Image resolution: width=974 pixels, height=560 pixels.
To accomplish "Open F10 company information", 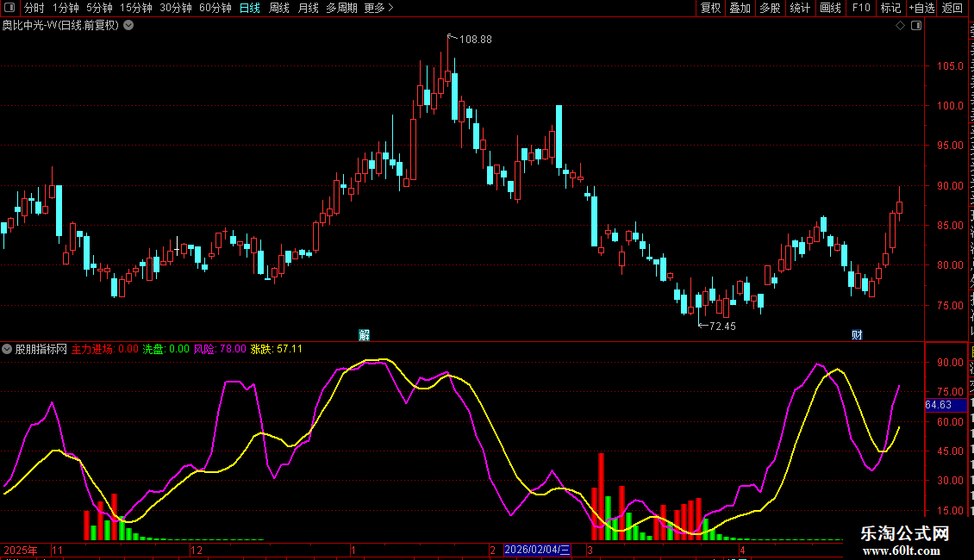I will click(861, 8).
